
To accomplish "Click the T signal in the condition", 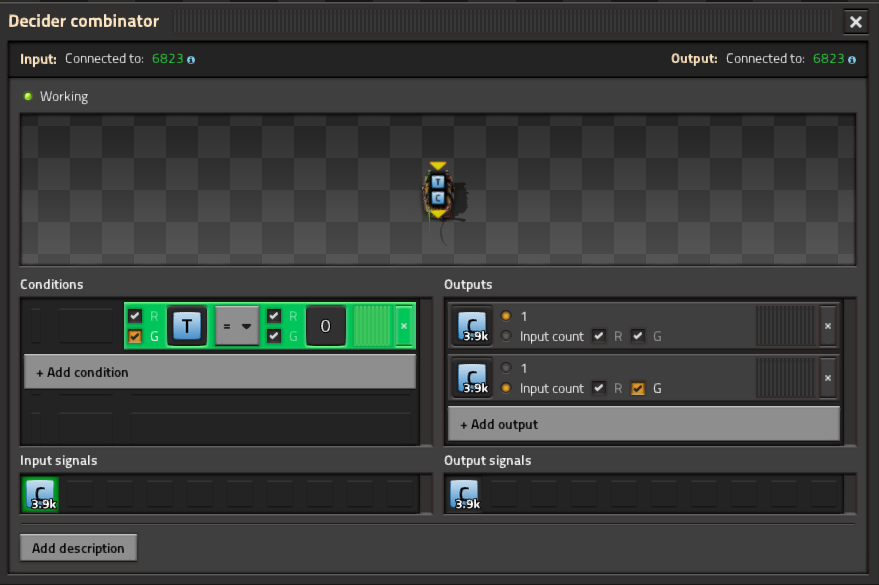I will [187, 326].
